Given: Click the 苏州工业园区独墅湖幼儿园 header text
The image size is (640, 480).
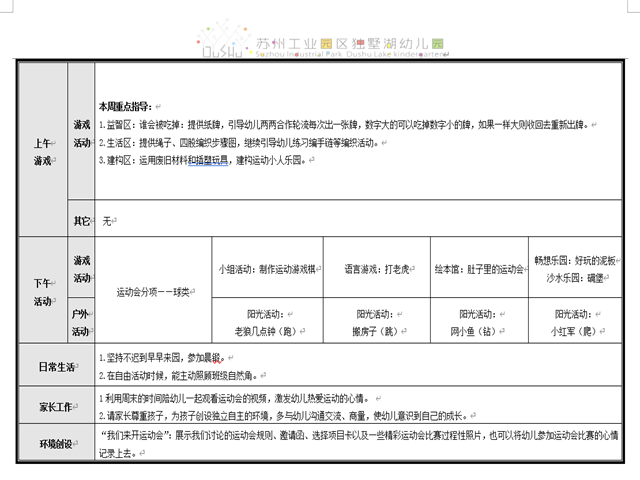Looking at the screenshot, I should click(x=350, y=43).
